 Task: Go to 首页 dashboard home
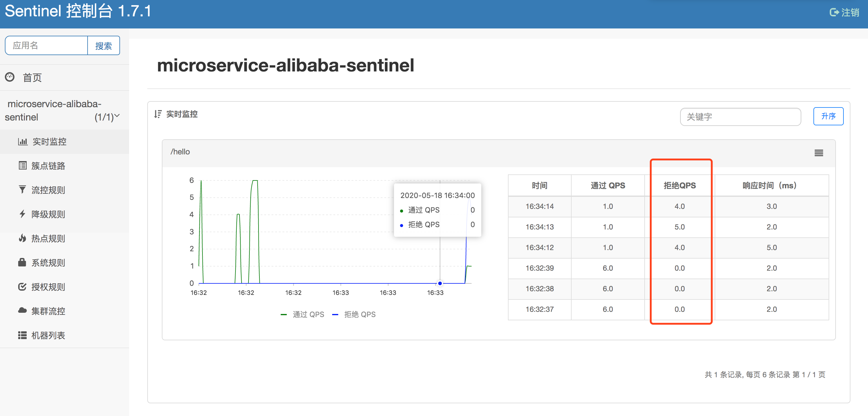pyautogui.click(x=32, y=78)
